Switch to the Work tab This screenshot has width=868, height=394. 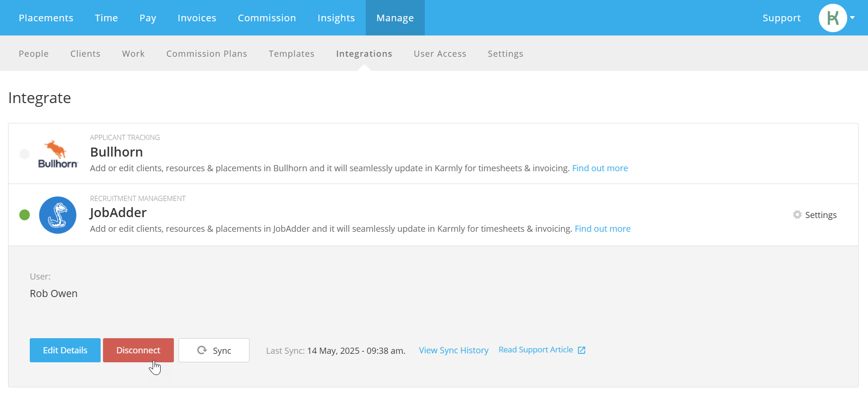tap(133, 54)
